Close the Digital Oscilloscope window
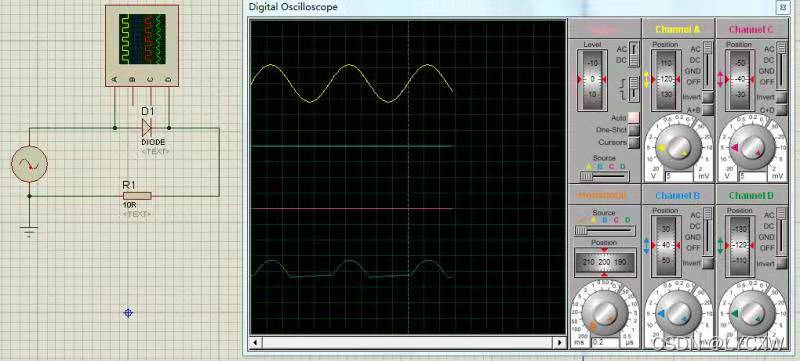Viewport: 800px width, 361px height. tap(782, 8)
